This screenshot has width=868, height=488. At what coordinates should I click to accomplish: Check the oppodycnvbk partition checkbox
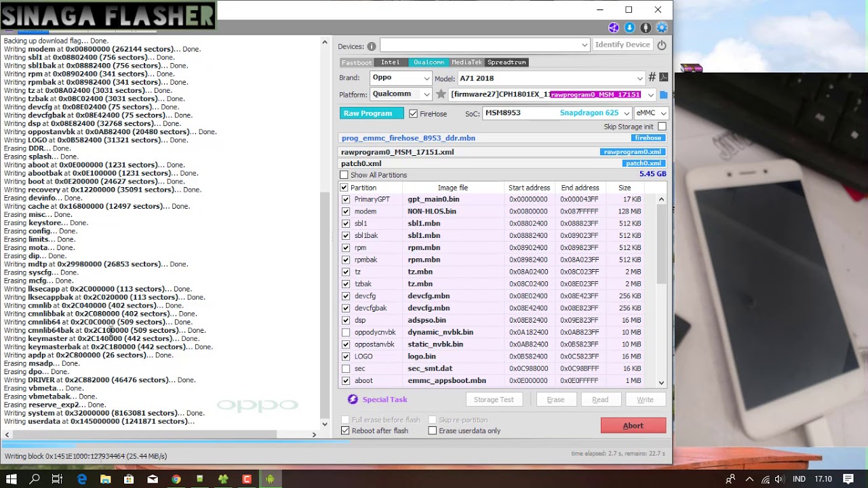point(346,332)
